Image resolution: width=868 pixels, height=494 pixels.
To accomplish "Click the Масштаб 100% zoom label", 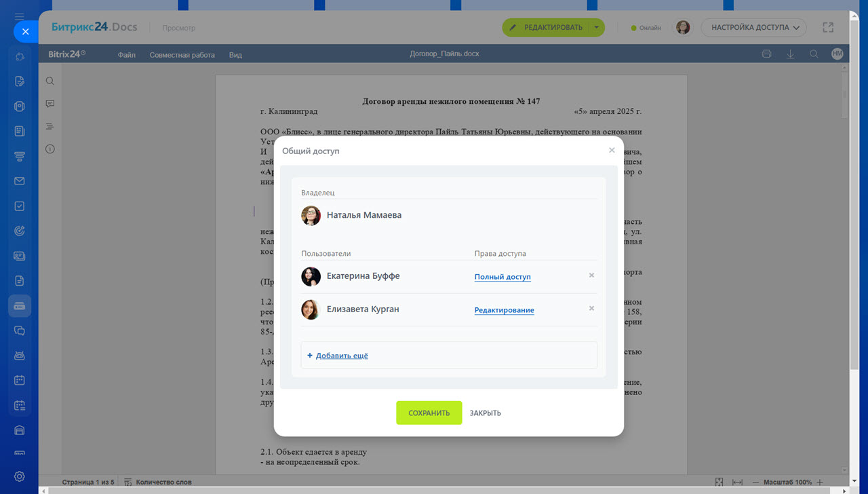I will [x=788, y=482].
